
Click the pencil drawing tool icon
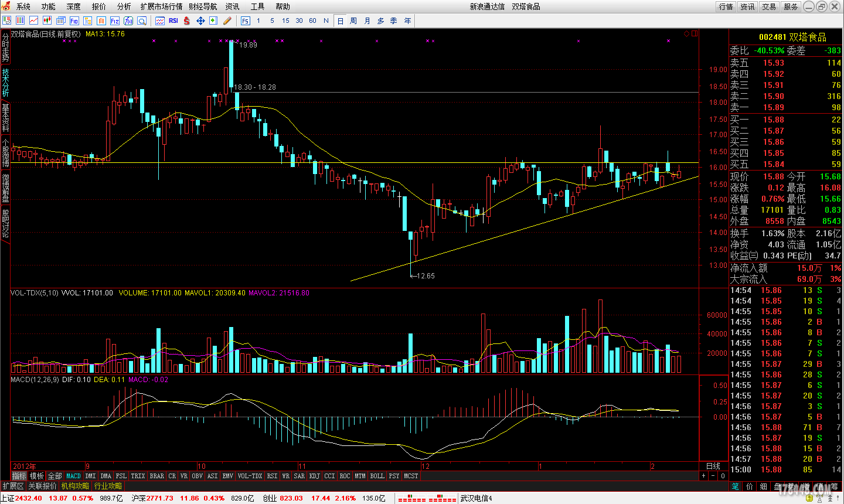pos(227,21)
